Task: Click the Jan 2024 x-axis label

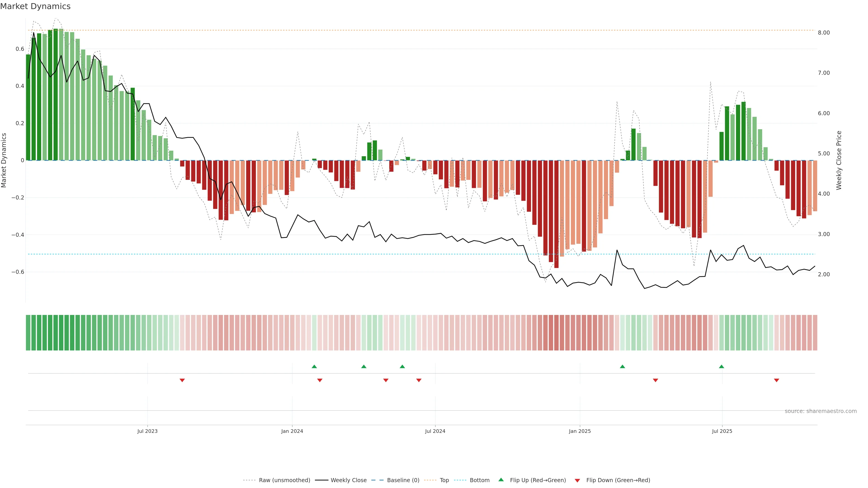Action: click(x=292, y=431)
